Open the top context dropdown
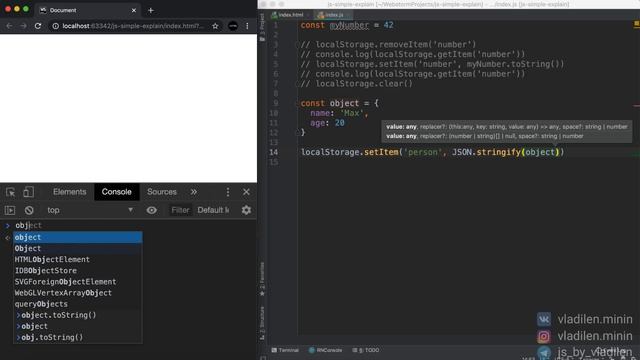Screen dimensions: 640x360 pos(90,210)
